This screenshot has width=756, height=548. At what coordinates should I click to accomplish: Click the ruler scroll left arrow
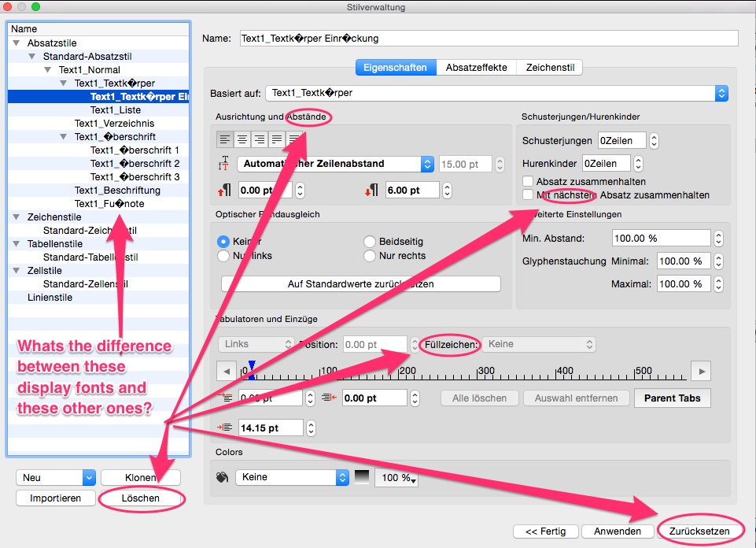click(227, 372)
